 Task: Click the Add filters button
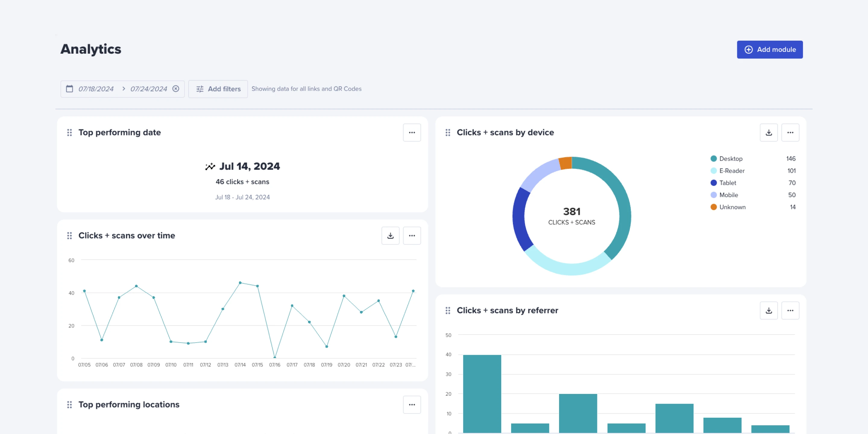[x=218, y=89]
